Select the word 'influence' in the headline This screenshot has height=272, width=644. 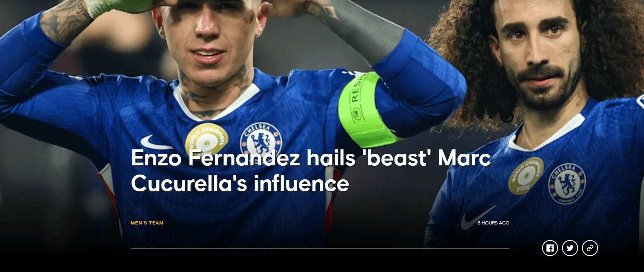(x=301, y=183)
